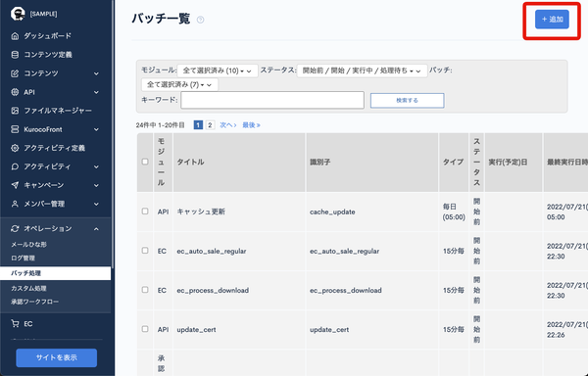
Task: Click the 毎日 (05:00) type cell
Action: pos(454,211)
